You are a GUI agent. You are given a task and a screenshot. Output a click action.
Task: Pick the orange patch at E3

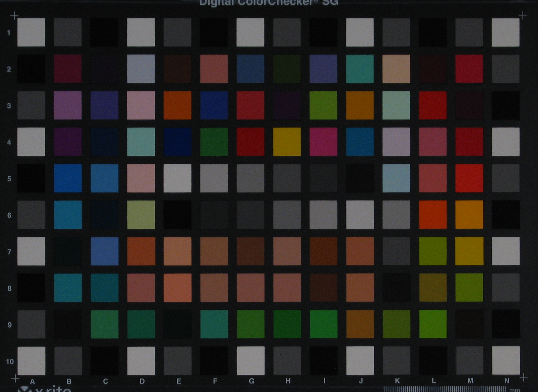pos(177,105)
